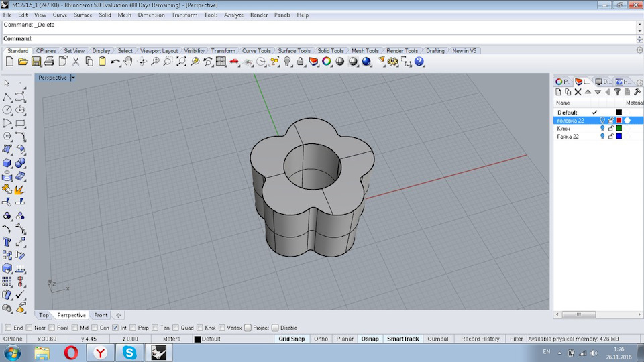Toggle lock icon of Гайка 22 layer
Image resolution: width=644 pixels, height=362 pixels.
(x=610, y=137)
